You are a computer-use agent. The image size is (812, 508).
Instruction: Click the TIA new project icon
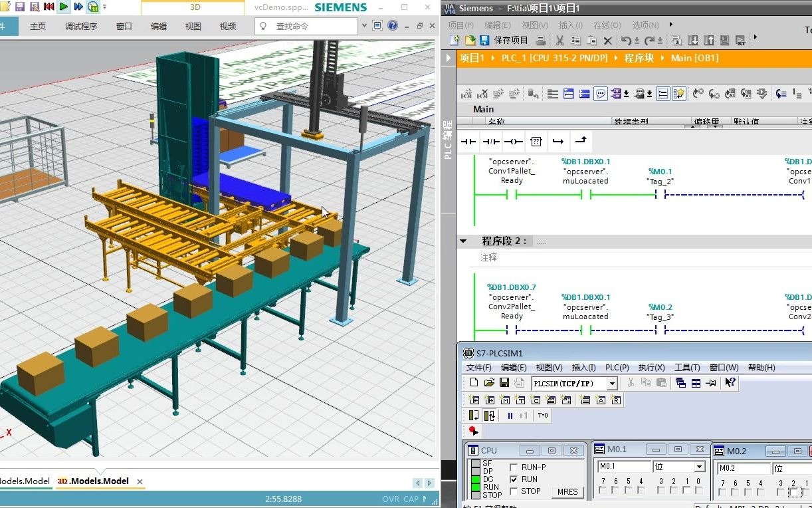[455, 41]
